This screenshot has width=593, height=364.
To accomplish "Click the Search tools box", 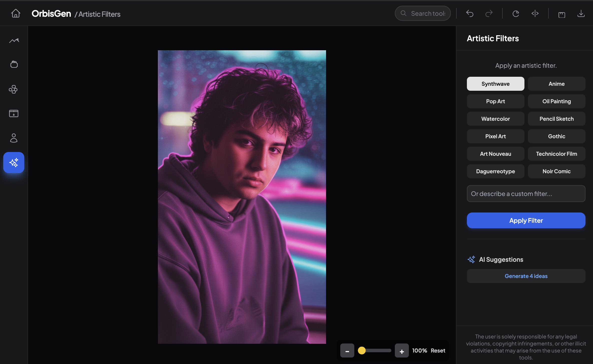I will (x=425, y=13).
